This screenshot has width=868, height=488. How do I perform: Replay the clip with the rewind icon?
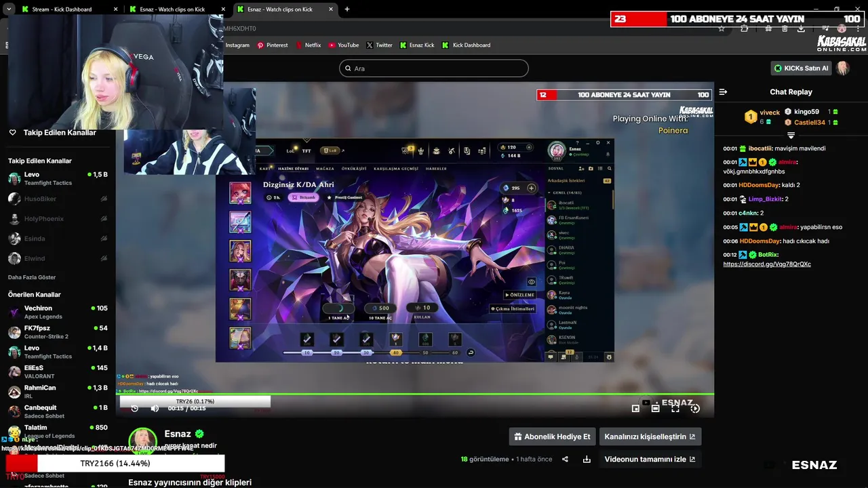(x=134, y=408)
